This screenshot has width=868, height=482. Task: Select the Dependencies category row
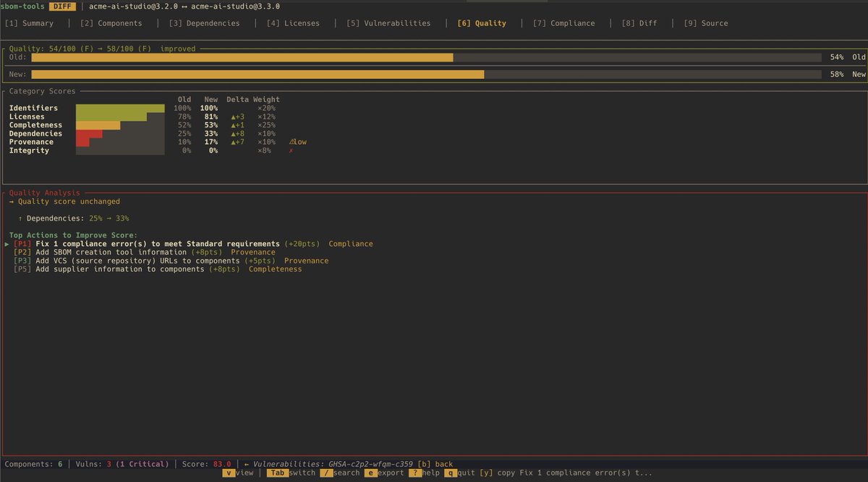(145, 133)
